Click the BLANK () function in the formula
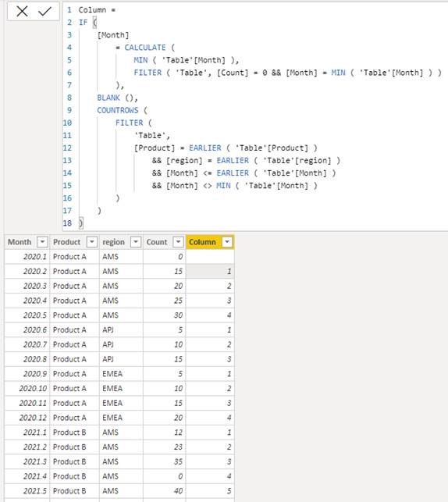The image size is (448, 502). point(117,98)
